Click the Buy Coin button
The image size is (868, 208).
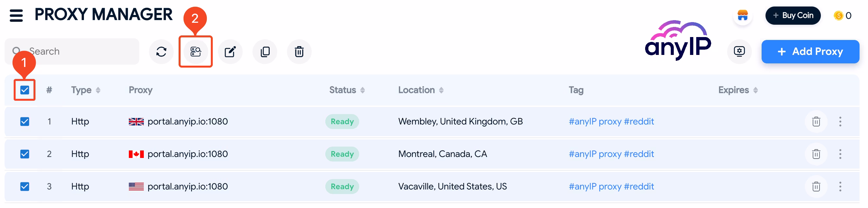[x=793, y=16]
